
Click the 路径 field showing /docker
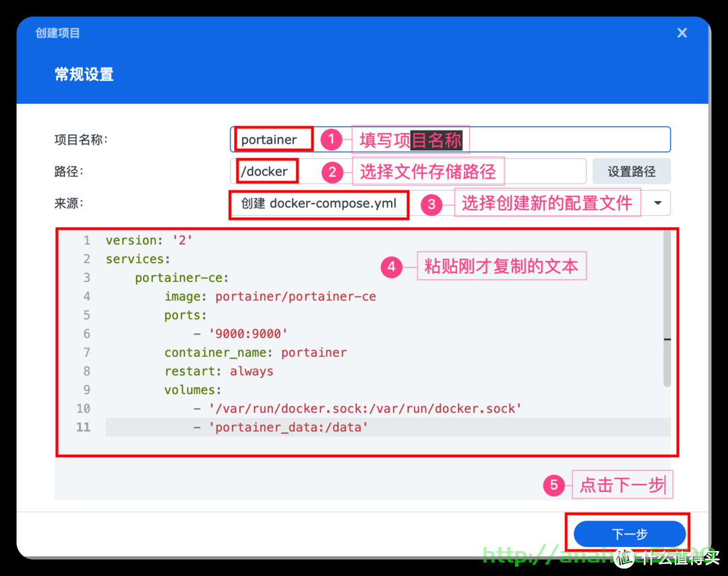click(408, 171)
